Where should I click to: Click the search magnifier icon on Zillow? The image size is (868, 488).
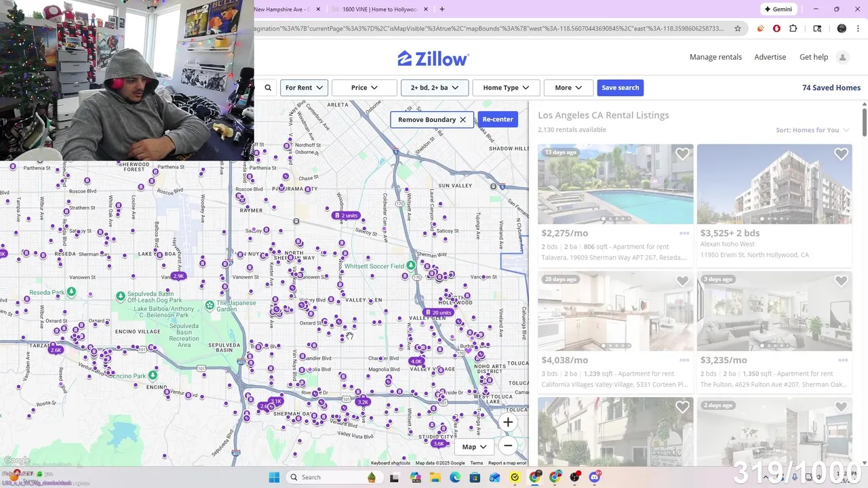click(268, 87)
